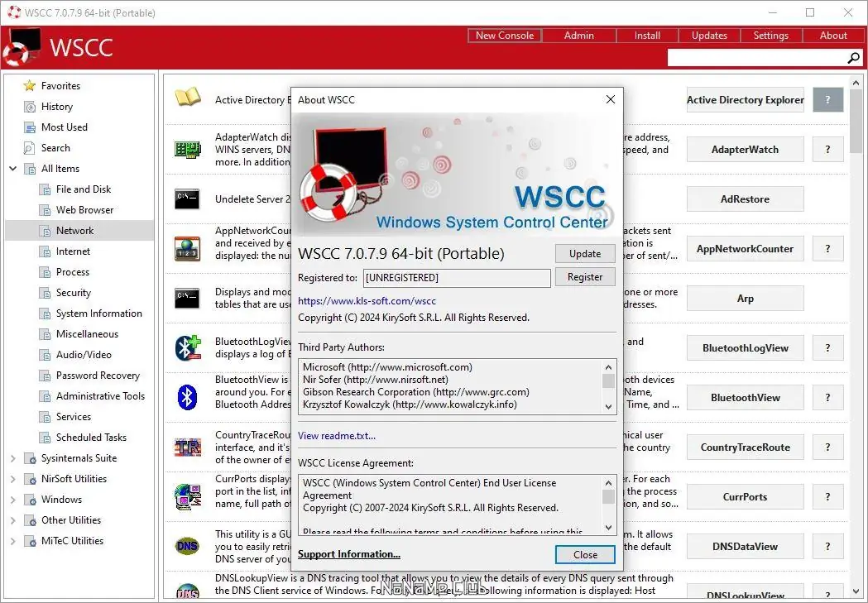
Task: Open help for AppNetworkCounter question mark
Action: 828,249
